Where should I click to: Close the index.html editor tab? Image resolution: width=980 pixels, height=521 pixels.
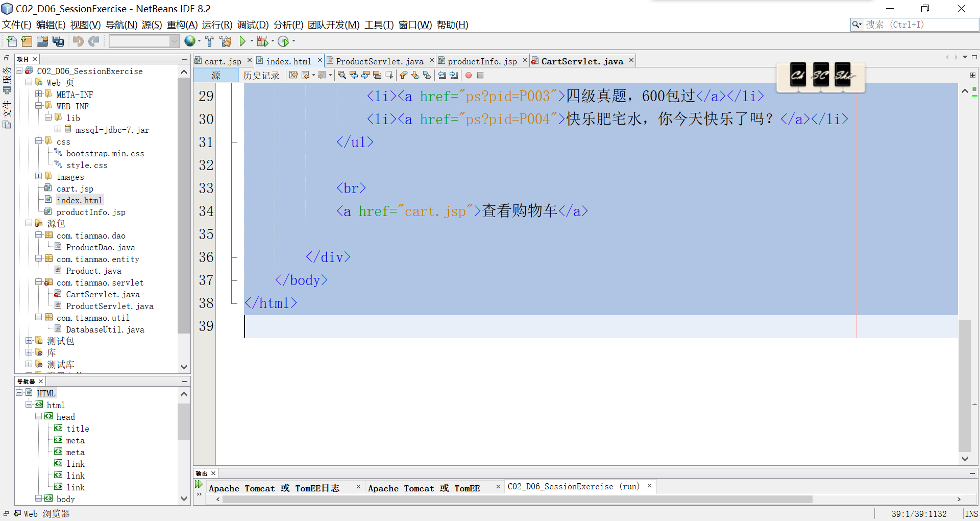pyautogui.click(x=320, y=60)
